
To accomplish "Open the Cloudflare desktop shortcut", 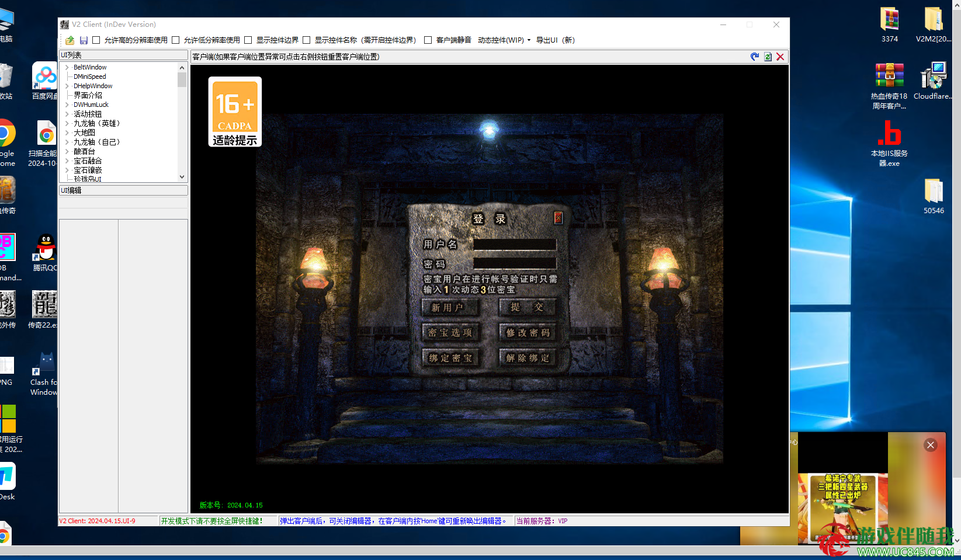I will pyautogui.click(x=933, y=81).
